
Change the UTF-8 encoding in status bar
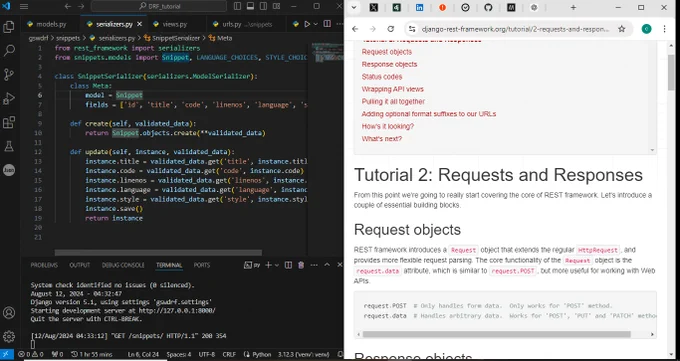tap(206, 354)
